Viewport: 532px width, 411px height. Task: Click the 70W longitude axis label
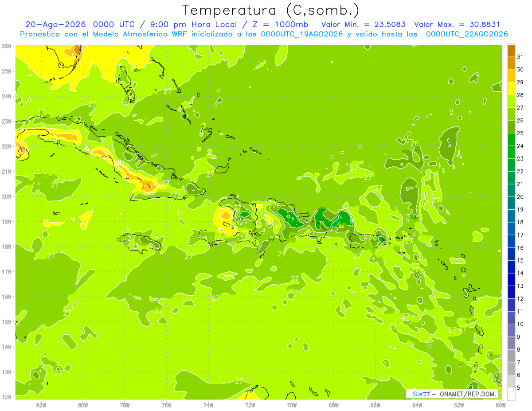[x=292, y=405]
